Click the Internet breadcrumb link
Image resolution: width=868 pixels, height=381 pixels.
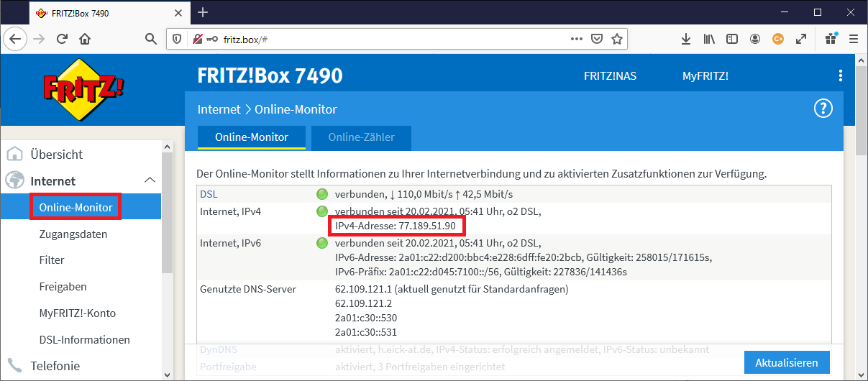[219, 109]
